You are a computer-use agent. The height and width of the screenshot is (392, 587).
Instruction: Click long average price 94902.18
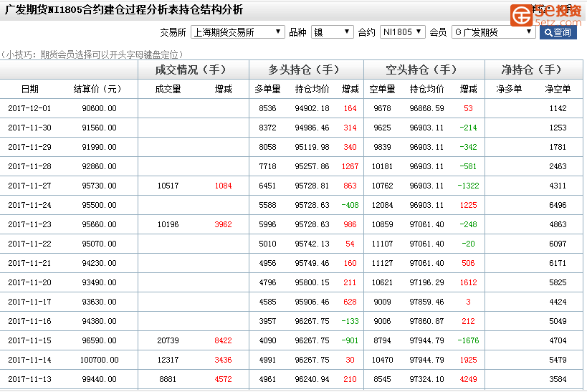pos(312,109)
